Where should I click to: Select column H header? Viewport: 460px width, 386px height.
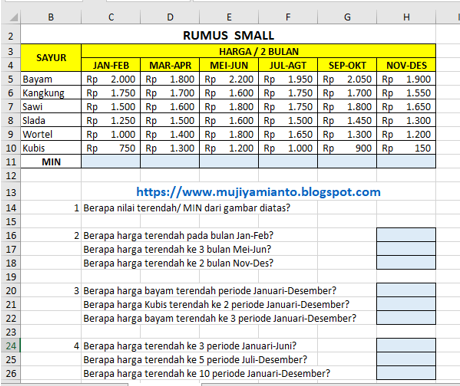(406, 17)
